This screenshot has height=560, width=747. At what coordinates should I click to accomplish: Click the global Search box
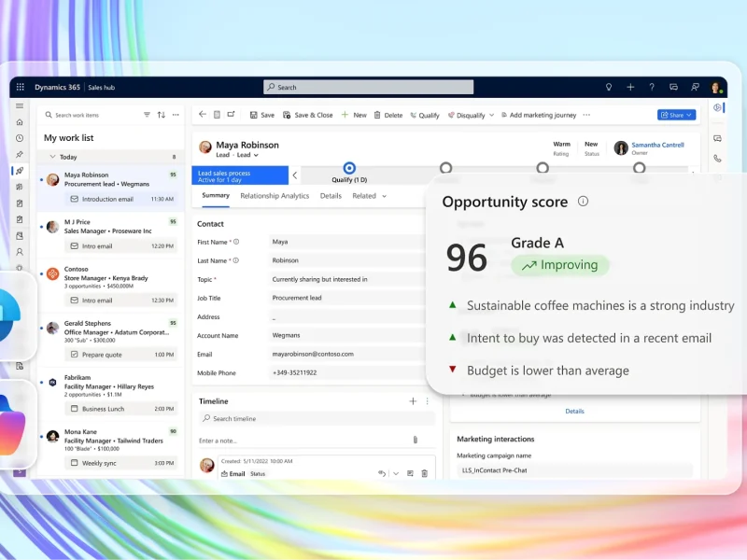368,87
